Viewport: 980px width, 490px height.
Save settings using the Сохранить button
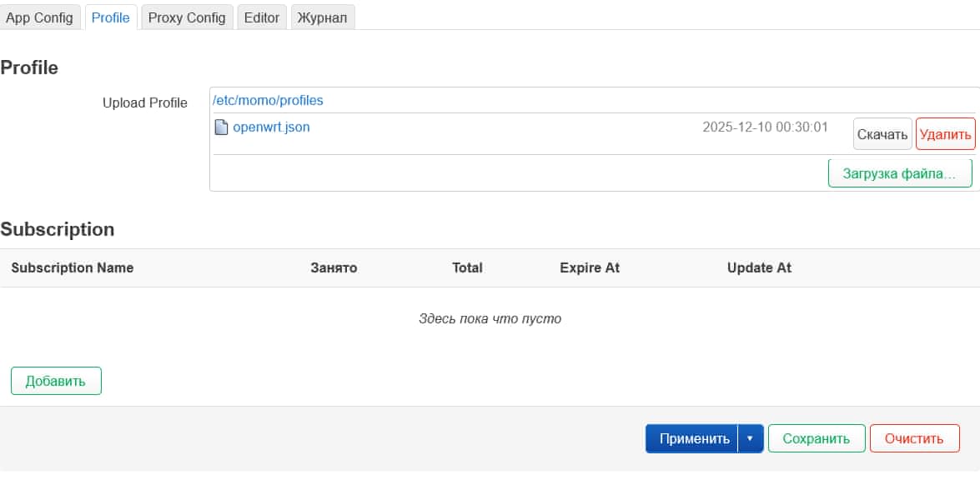(x=816, y=437)
